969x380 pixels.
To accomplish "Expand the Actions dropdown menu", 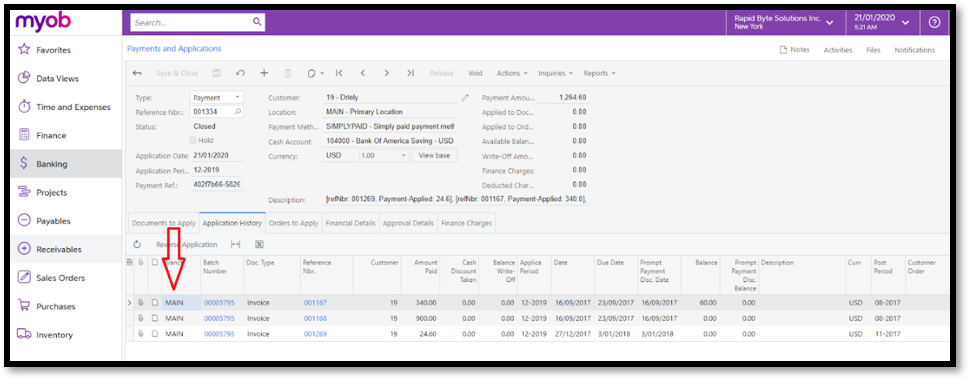I will click(512, 73).
